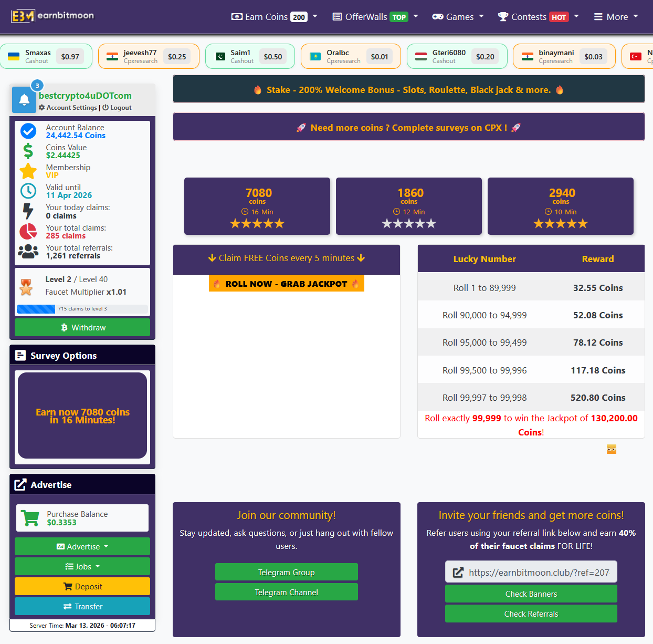Open the Contests menu item

click(530, 16)
